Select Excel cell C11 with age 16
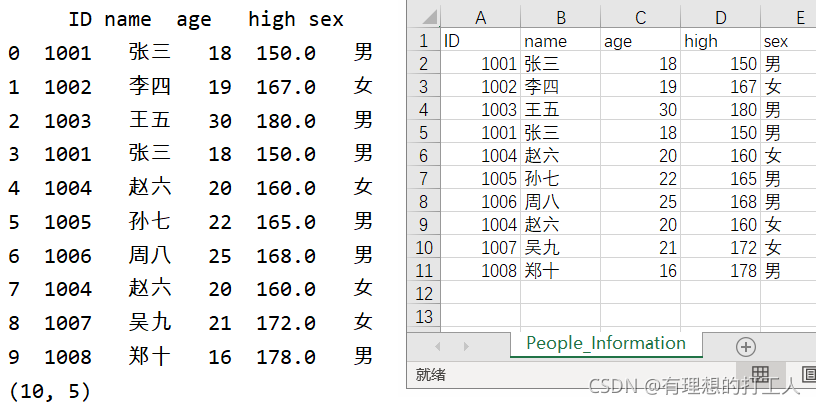Viewport: 816px width, 404px height. pos(641,270)
